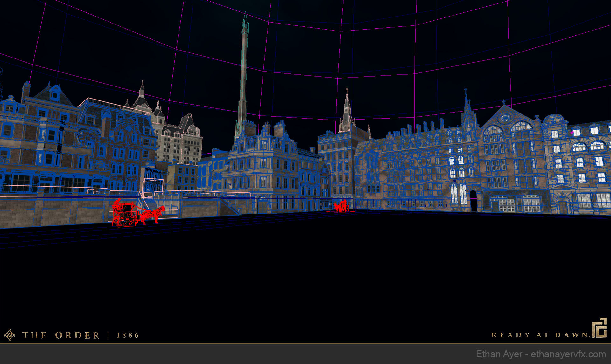611x364 pixels.
Task: Click the Ready At Dawn square logo
Action: [599, 327]
